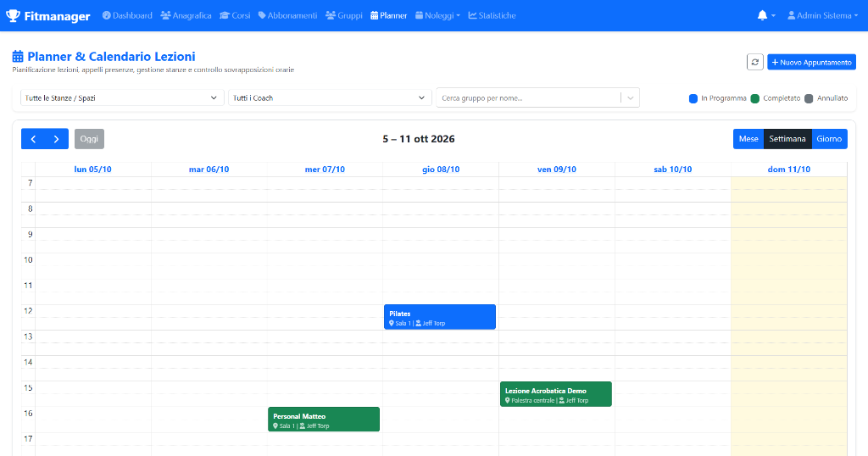Expand Noleggi dropdown menu
868x456 pixels.
point(438,15)
